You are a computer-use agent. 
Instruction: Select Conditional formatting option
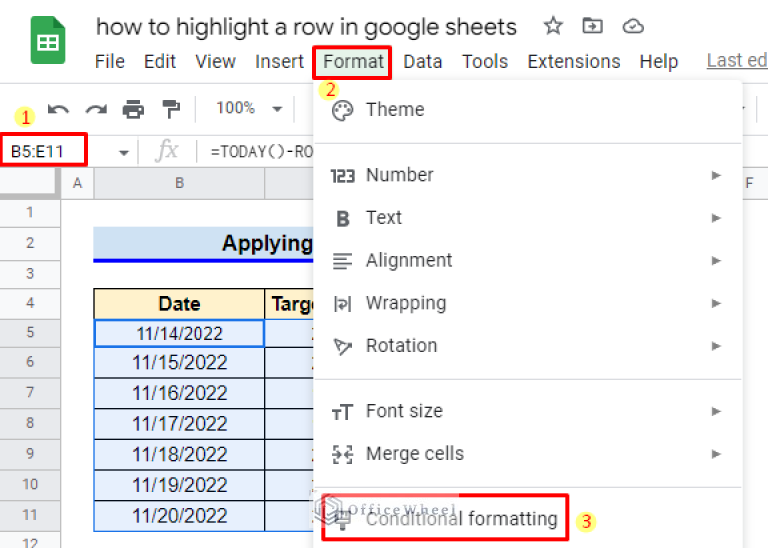coord(461,519)
